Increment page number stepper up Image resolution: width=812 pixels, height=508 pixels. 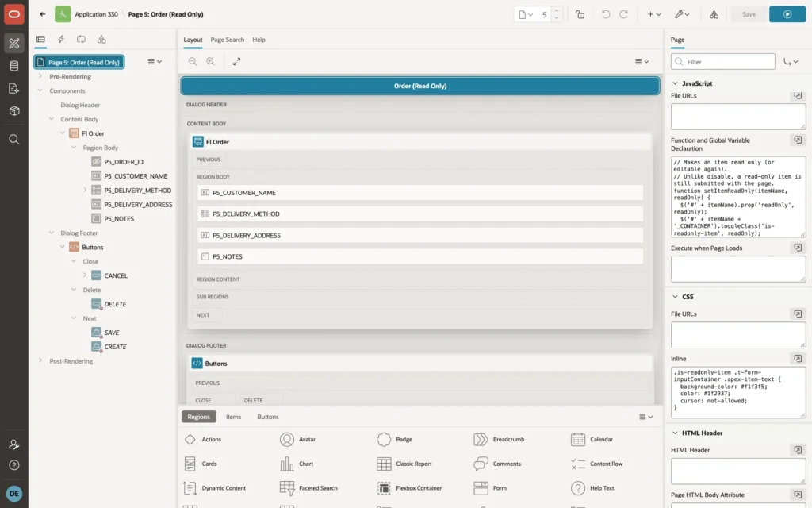point(556,10)
